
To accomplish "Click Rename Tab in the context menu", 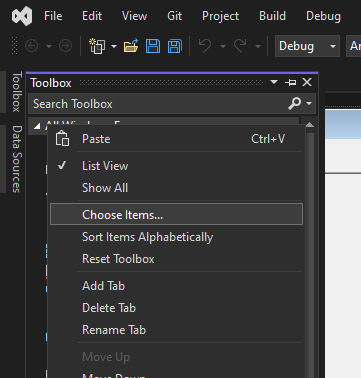I will coord(176,330).
